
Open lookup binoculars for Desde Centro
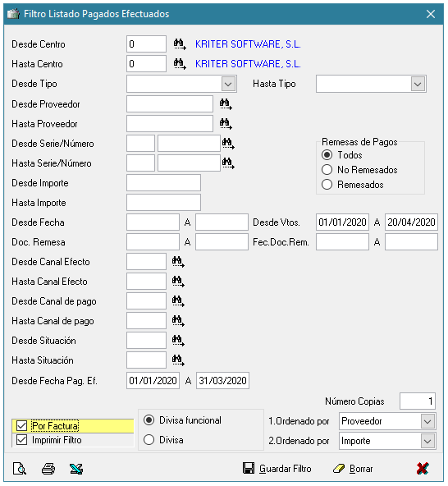pos(180,44)
